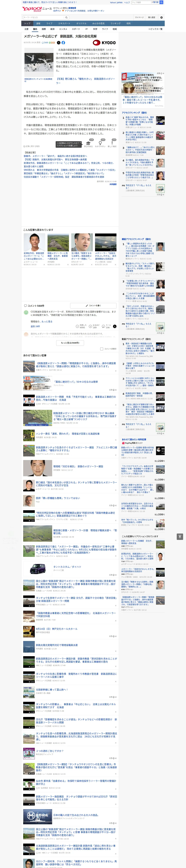Focus the keyword search input

(x=44, y=18)
